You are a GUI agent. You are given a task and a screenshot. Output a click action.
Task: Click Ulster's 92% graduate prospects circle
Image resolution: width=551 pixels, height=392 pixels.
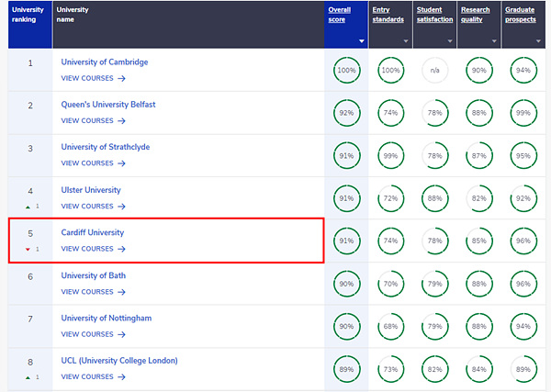click(x=523, y=198)
